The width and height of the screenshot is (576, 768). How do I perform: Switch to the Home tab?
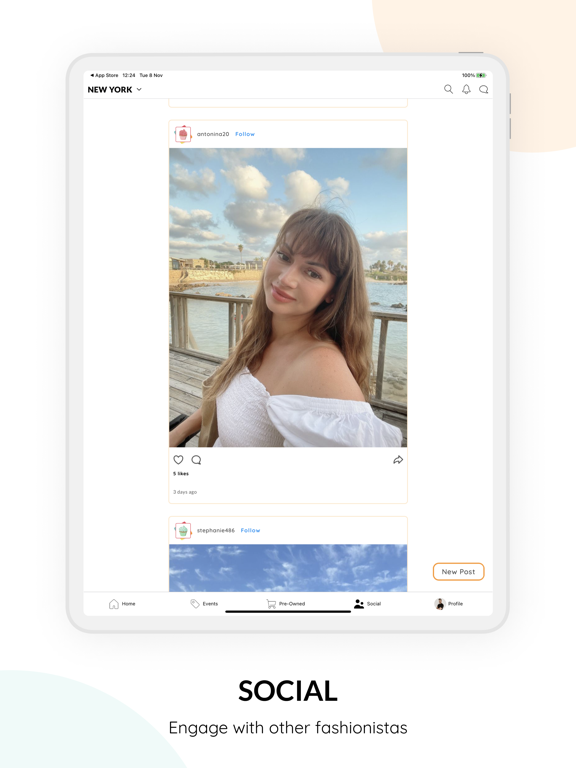coord(122,604)
